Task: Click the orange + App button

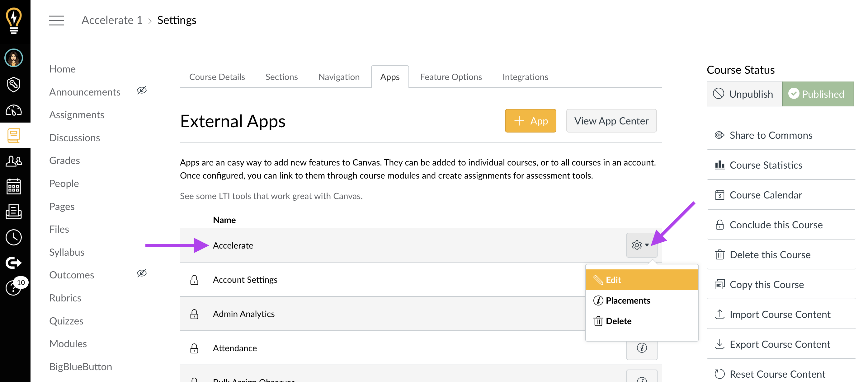Action: click(531, 120)
